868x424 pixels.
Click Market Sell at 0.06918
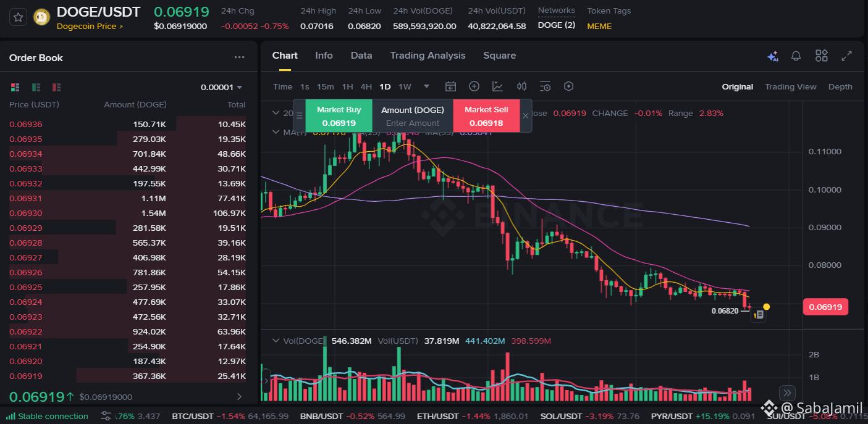[486, 116]
